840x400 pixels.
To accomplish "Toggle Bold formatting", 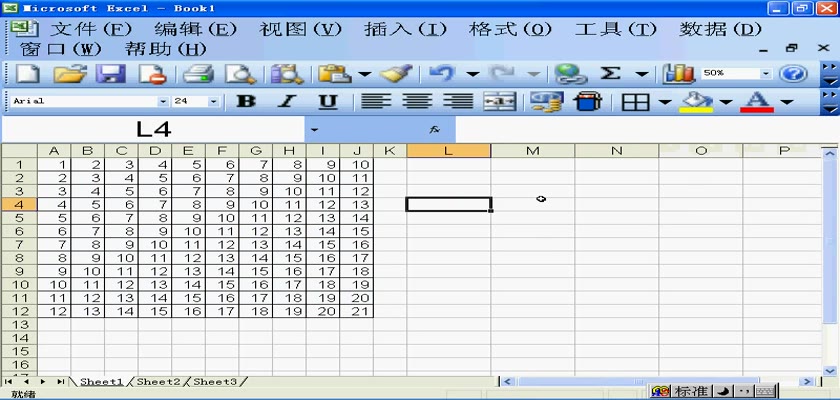I will pyautogui.click(x=245, y=102).
